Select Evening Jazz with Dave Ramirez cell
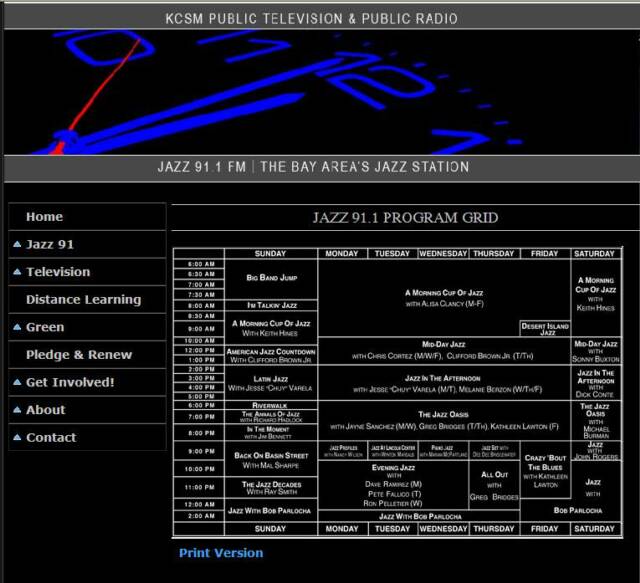 [393, 485]
